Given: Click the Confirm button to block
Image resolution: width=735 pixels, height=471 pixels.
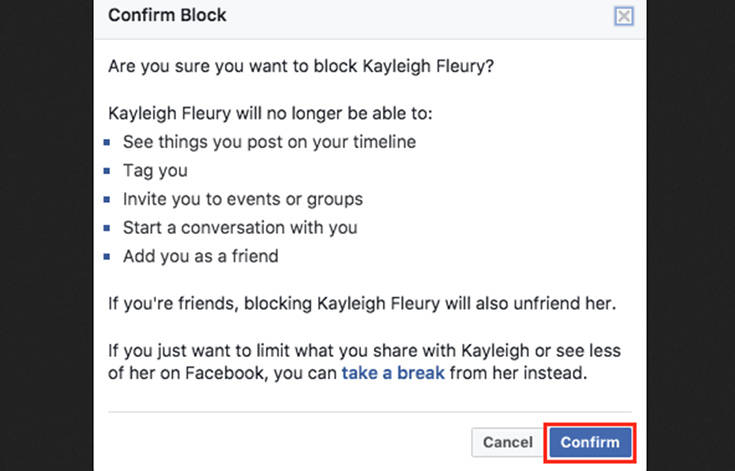Looking at the screenshot, I should 590,442.
